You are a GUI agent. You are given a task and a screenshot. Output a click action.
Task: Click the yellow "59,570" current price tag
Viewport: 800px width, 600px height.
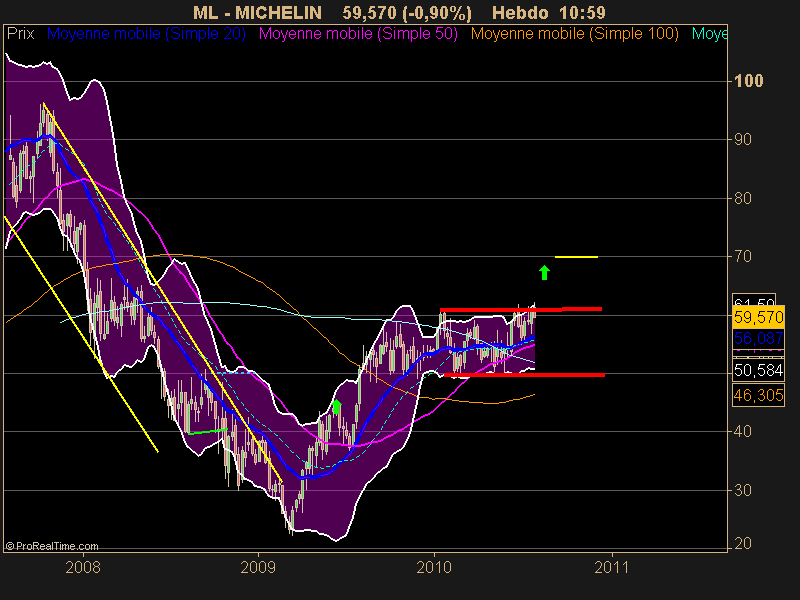tap(758, 317)
